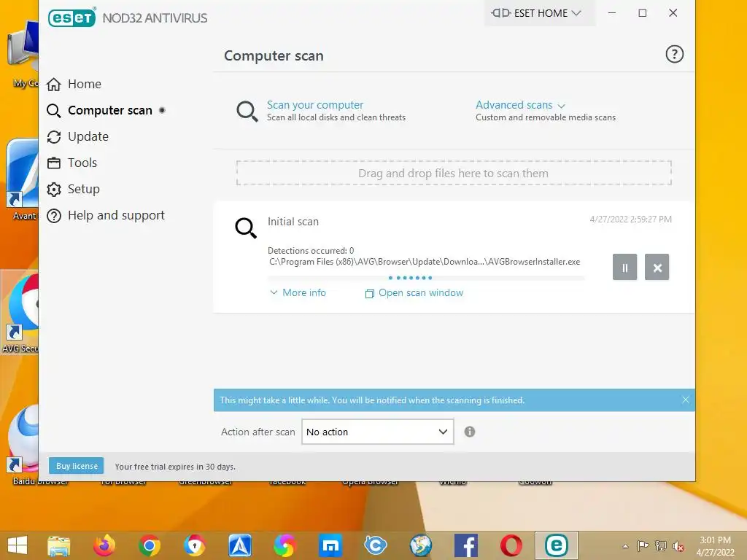Viewport: 747px width, 560px height.
Task: Open Maxthon browser taskbar icon
Action: pyautogui.click(x=330, y=545)
